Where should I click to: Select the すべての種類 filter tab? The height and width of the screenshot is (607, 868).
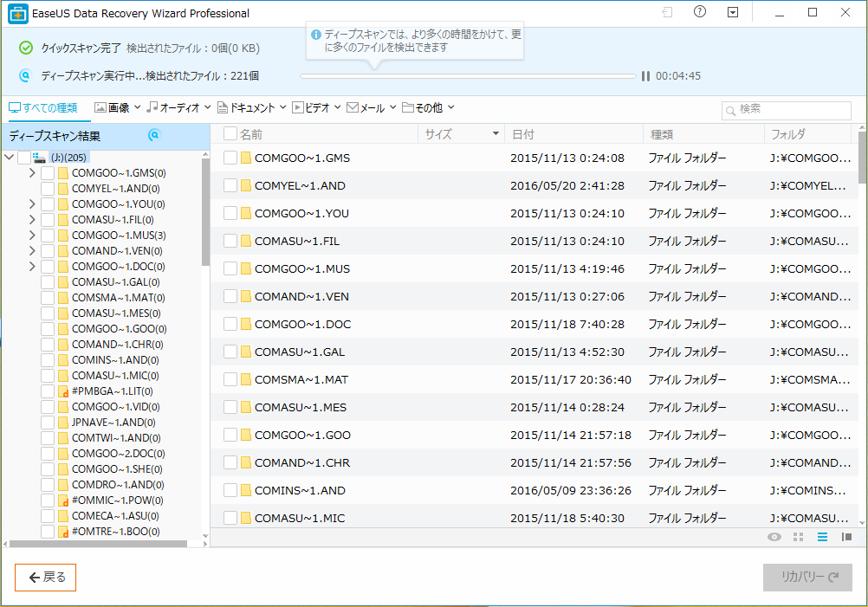point(43,108)
